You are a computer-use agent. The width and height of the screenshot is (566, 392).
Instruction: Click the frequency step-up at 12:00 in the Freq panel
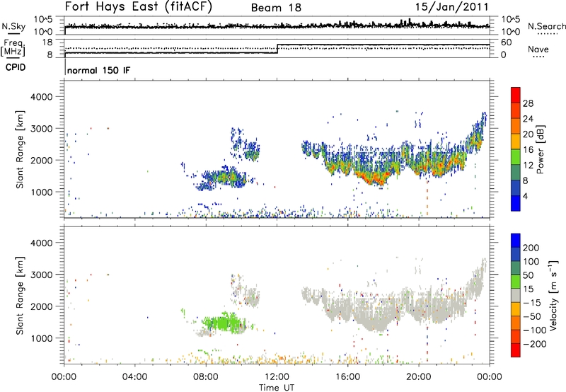pos(277,49)
